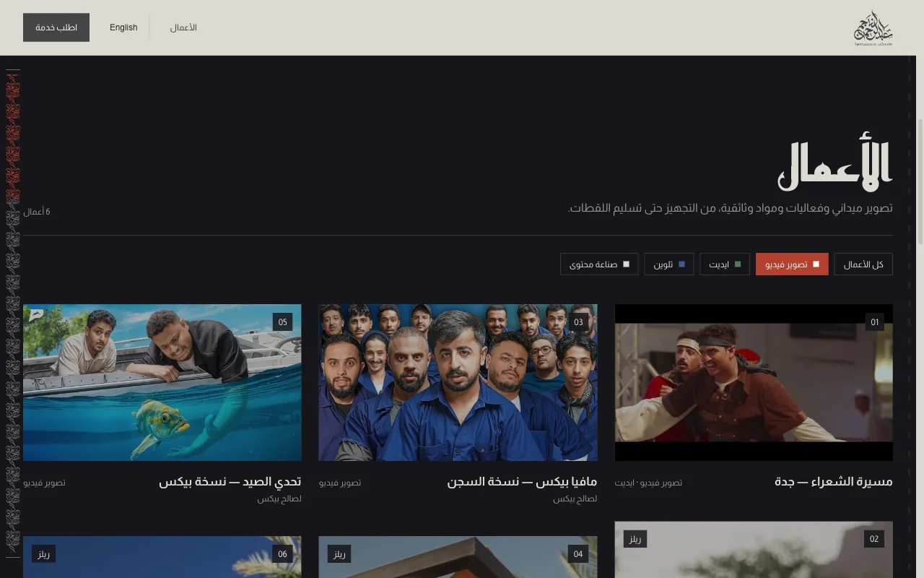Filter works by صناعة محتوى
The width and height of the screenshot is (924, 578).
click(599, 264)
